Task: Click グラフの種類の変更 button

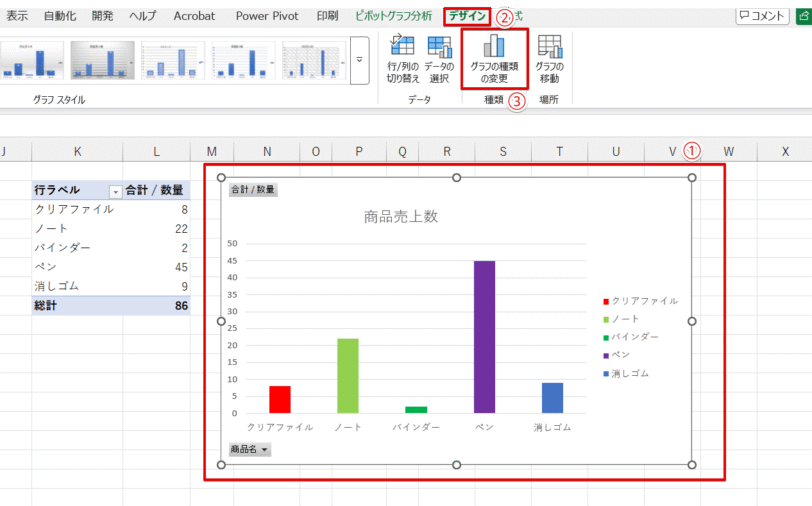Action: click(494, 59)
